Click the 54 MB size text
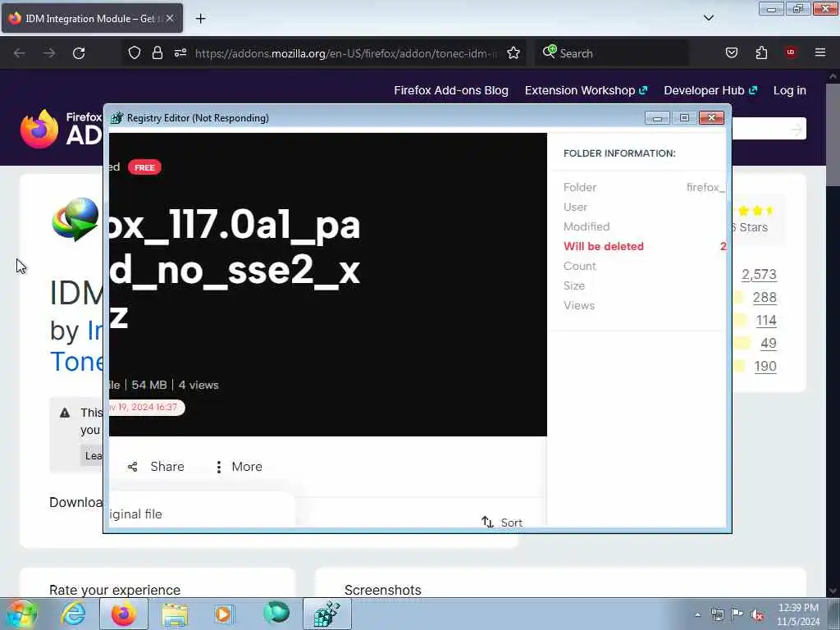Viewport: 840px width, 630px height. pyautogui.click(x=149, y=386)
